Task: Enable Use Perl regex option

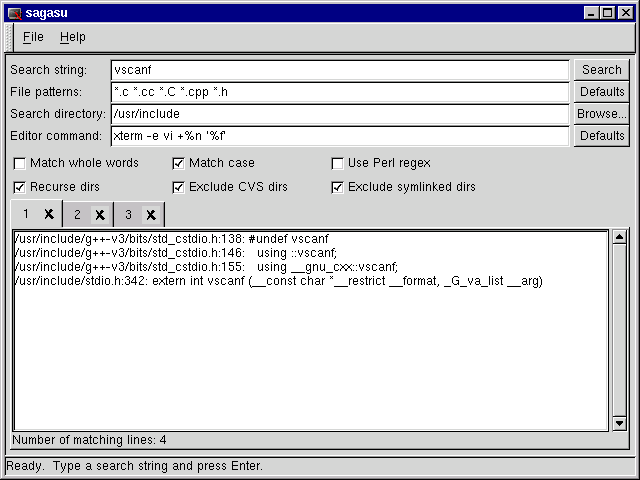Action: point(338,163)
